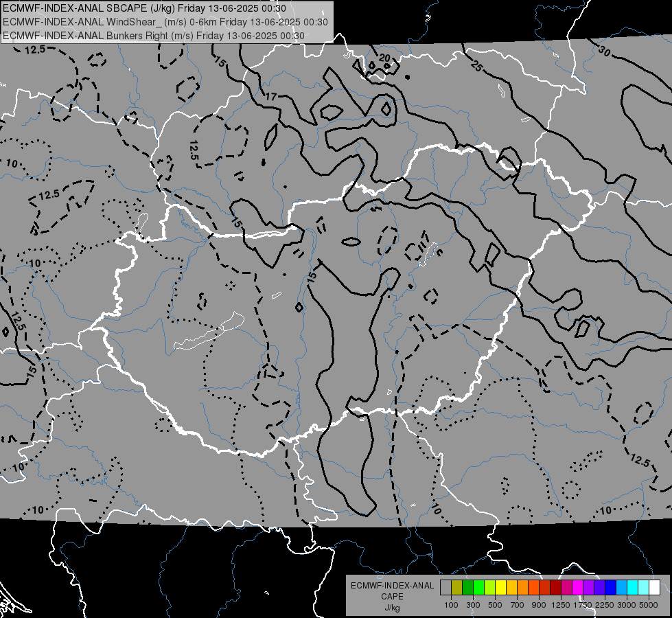Pick the bright green legend swatch
Screen dimensions: 672x618
(x=478, y=588)
